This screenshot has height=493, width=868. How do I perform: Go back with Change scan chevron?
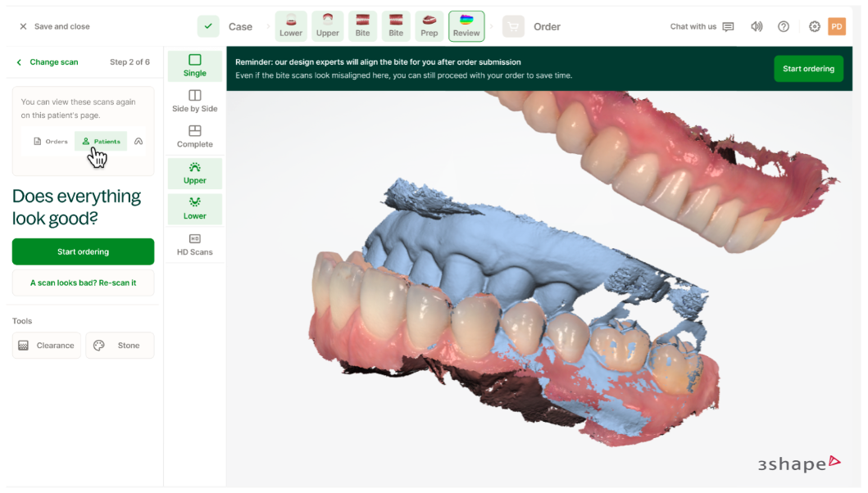tap(20, 62)
